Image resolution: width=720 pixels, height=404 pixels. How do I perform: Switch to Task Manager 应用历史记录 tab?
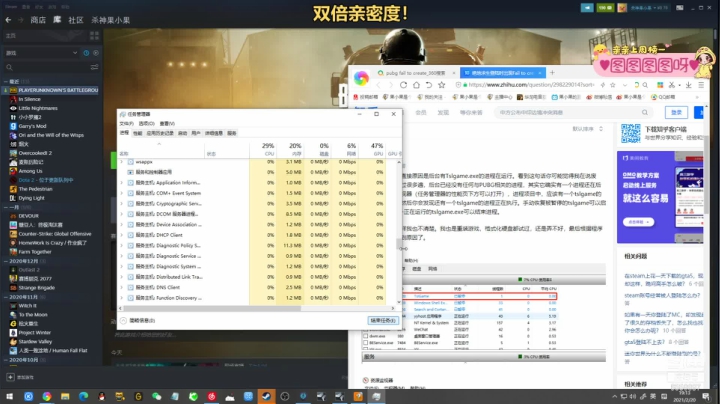(160, 133)
